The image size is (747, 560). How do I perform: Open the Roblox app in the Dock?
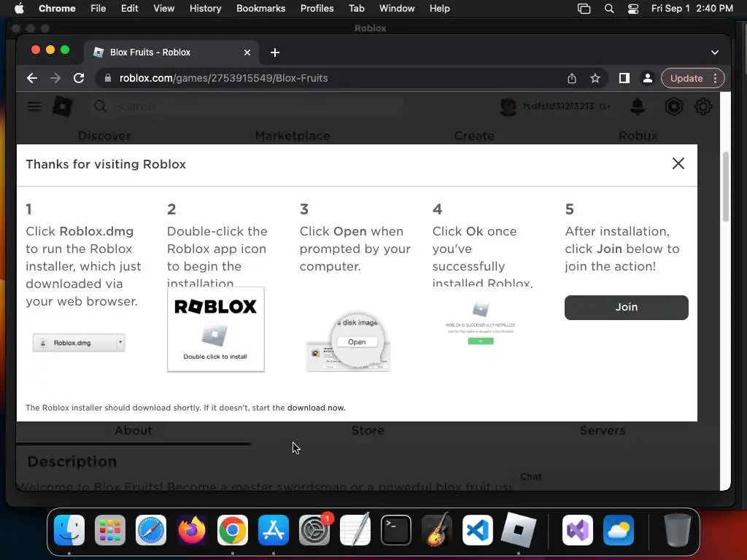(x=519, y=530)
